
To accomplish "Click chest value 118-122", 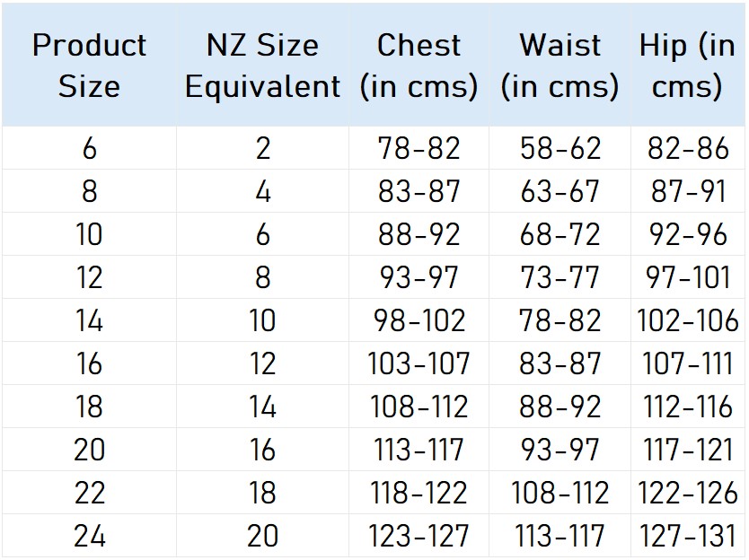I will point(419,493).
